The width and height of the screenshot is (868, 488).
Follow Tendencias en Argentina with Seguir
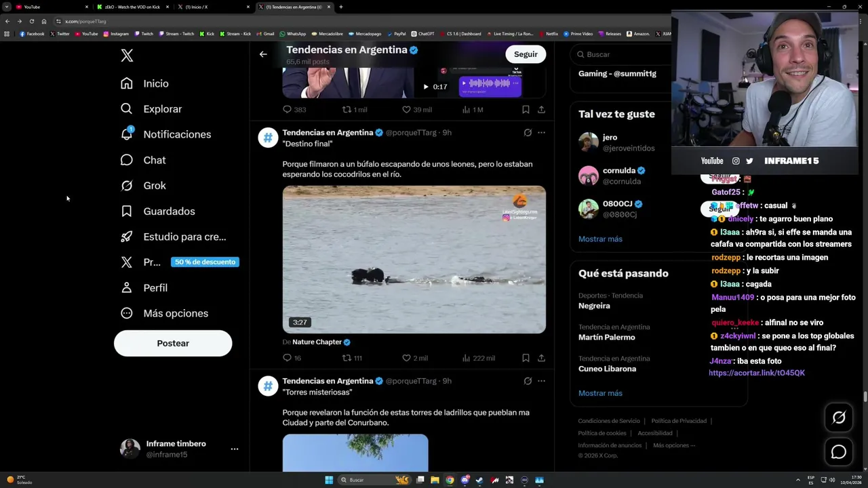coord(526,54)
